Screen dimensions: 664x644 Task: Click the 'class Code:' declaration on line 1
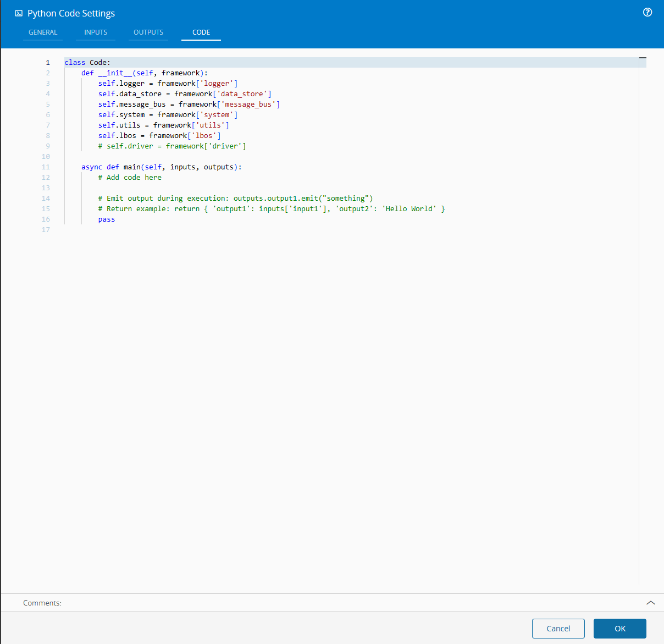(87, 62)
